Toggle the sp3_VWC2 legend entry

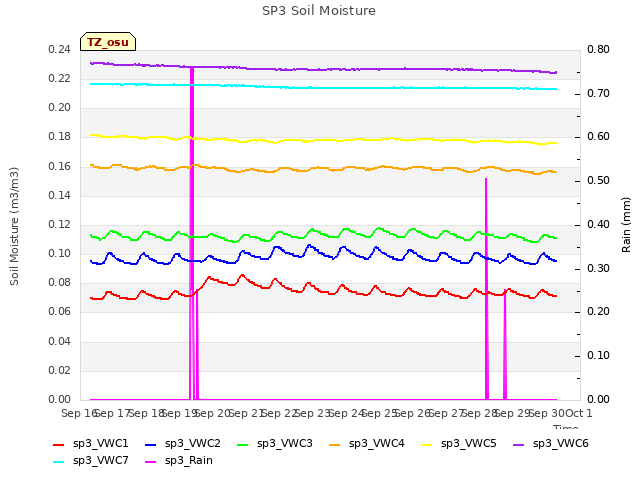click(x=182, y=444)
